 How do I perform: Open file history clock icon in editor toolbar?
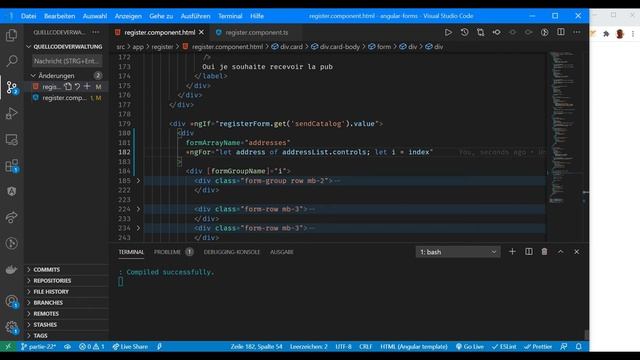[464, 32]
